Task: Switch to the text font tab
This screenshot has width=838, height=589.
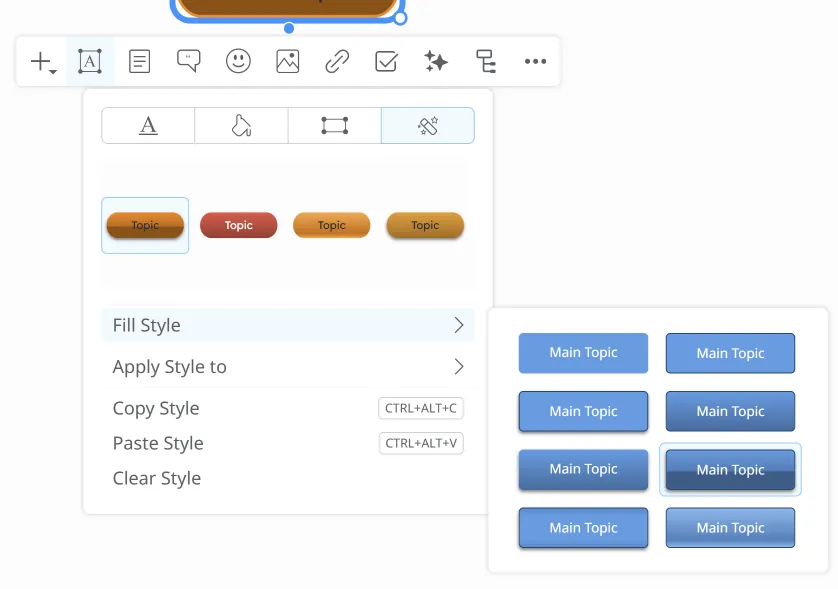Action: pyautogui.click(x=148, y=126)
